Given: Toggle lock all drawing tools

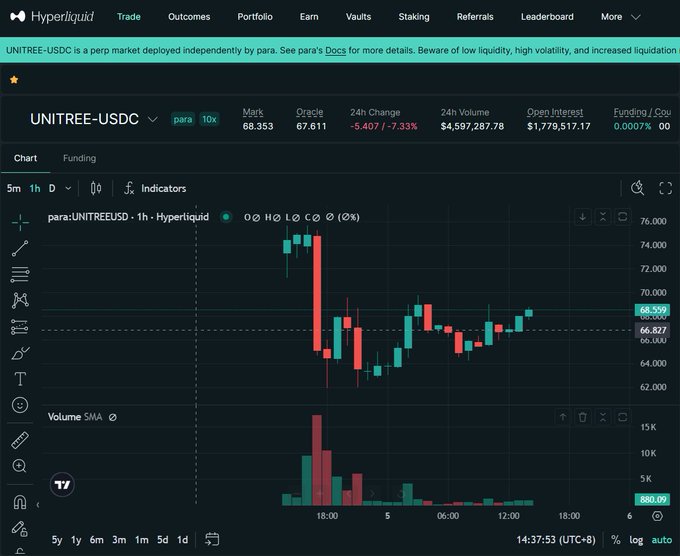Looking at the screenshot, I should tap(20, 528).
